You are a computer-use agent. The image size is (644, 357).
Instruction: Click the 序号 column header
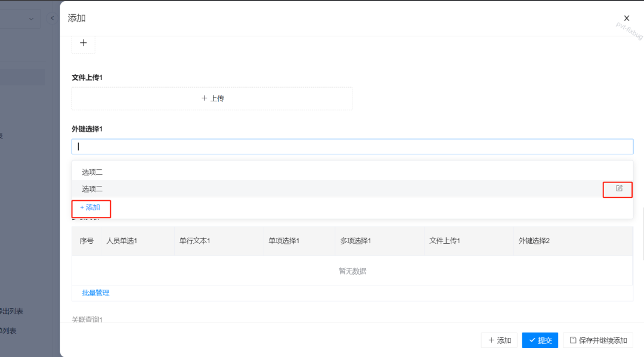point(86,241)
